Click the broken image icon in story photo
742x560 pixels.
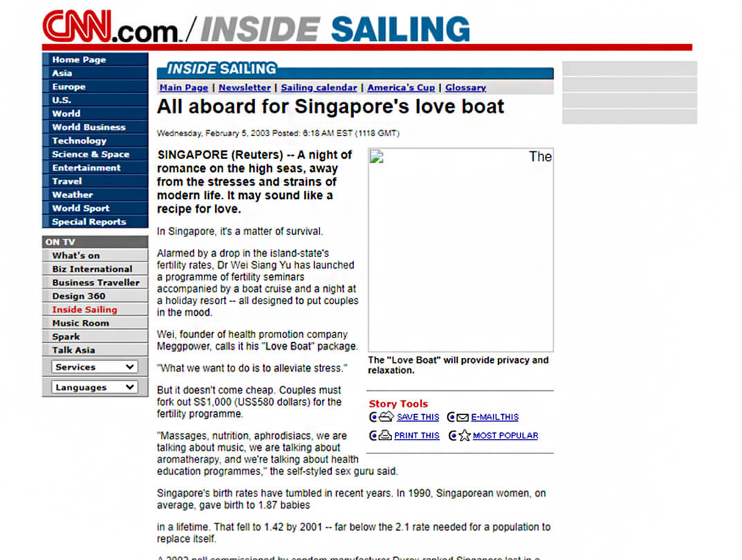376,156
